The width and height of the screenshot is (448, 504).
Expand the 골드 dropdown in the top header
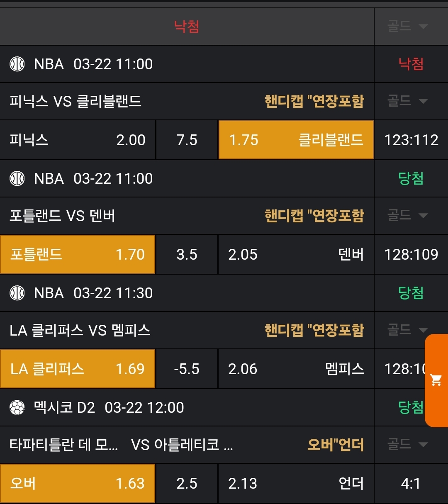tap(407, 27)
